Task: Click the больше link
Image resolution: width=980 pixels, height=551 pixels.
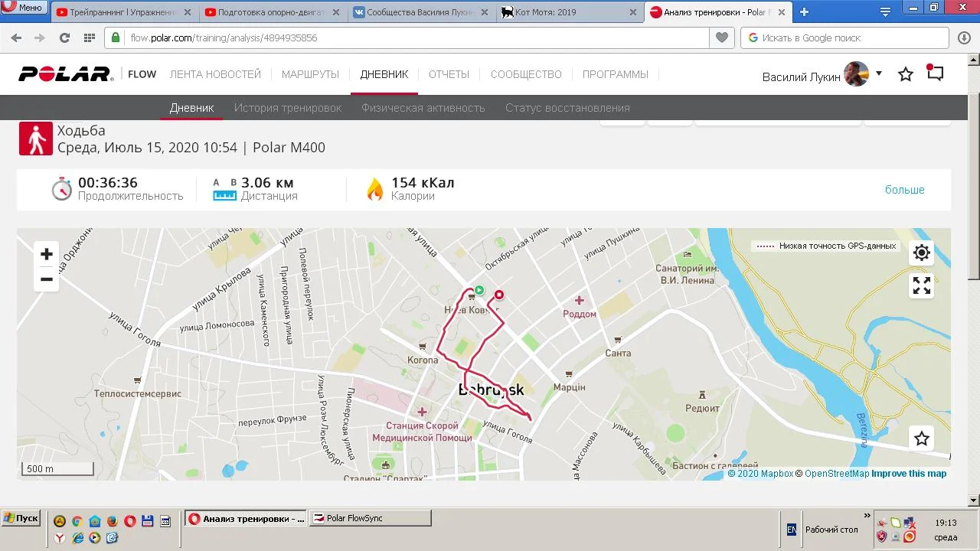Action: (905, 189)
